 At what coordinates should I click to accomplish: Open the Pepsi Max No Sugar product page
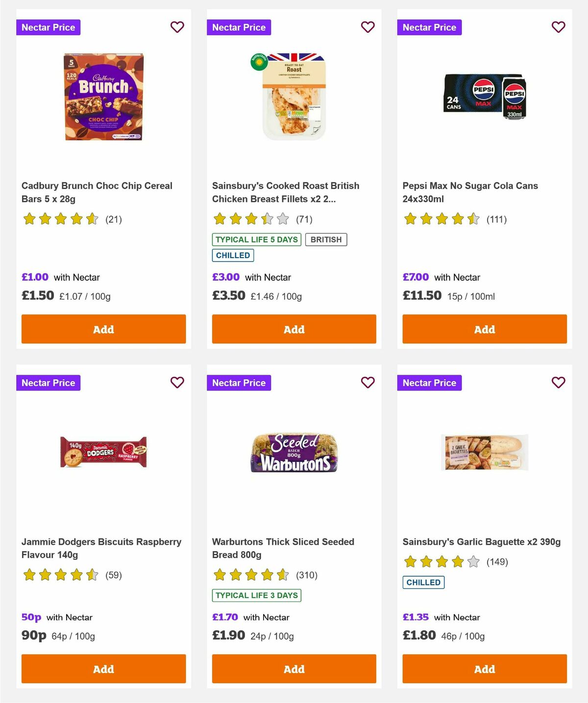(470, 192)
